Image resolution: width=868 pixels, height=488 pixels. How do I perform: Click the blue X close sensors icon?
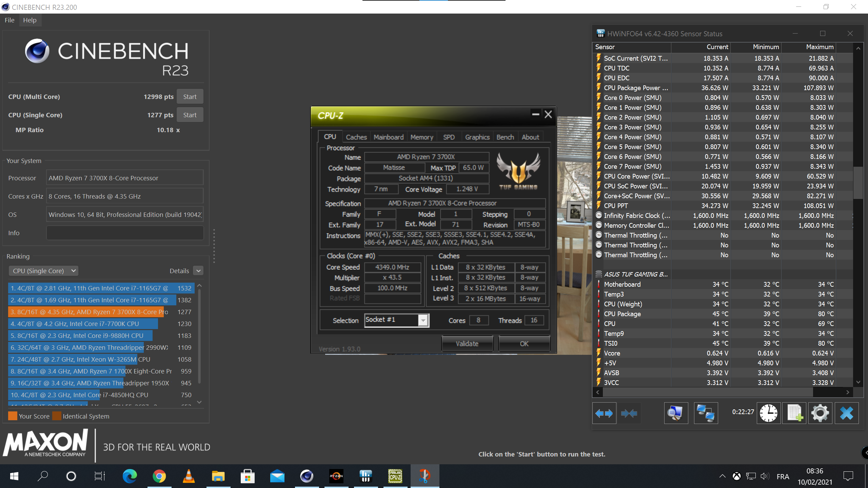tap(846, 413)
